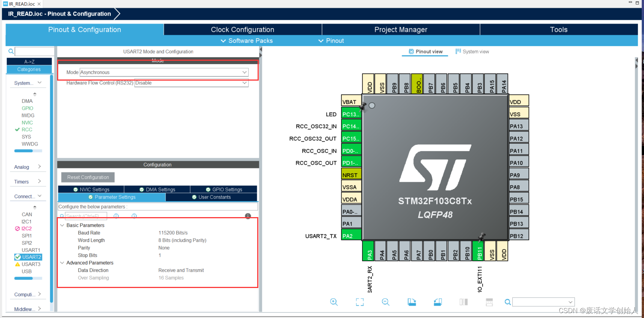
Task: Zoom in on the pinout view
Action: point(334,302)
